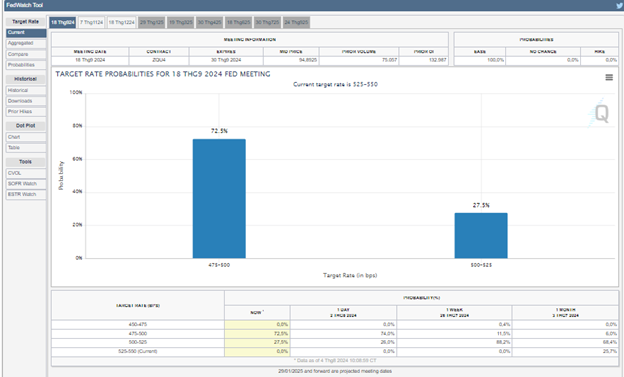Viewport: 624px width, 377px height.
Task: Open the Dot Plot Chart
Action: pos(26,137)
